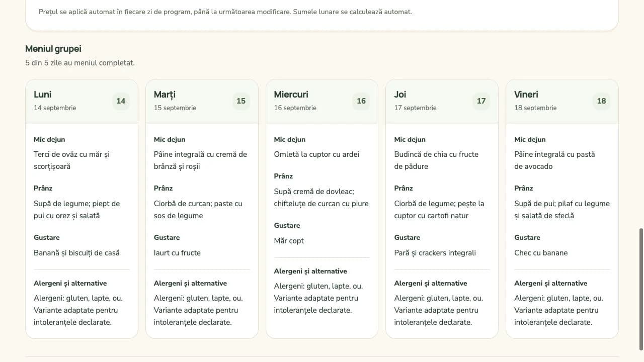
Task: Click the 14 date badge on Luni
Action: pos(121,101)
